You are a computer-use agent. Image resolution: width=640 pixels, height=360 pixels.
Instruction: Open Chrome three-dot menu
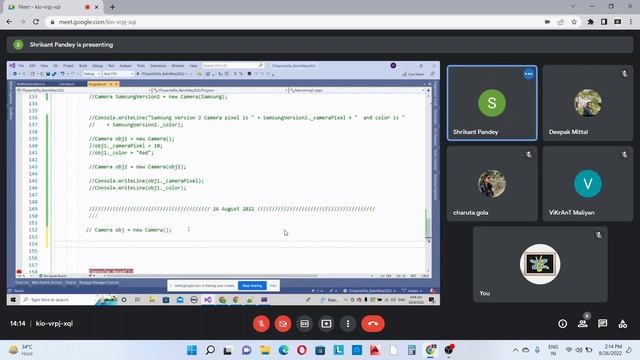click(x=631, y=22)
